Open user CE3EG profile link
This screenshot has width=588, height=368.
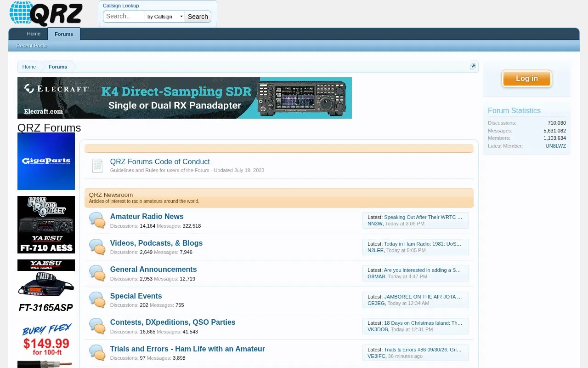pyautogui.click(x=376, y=303)
